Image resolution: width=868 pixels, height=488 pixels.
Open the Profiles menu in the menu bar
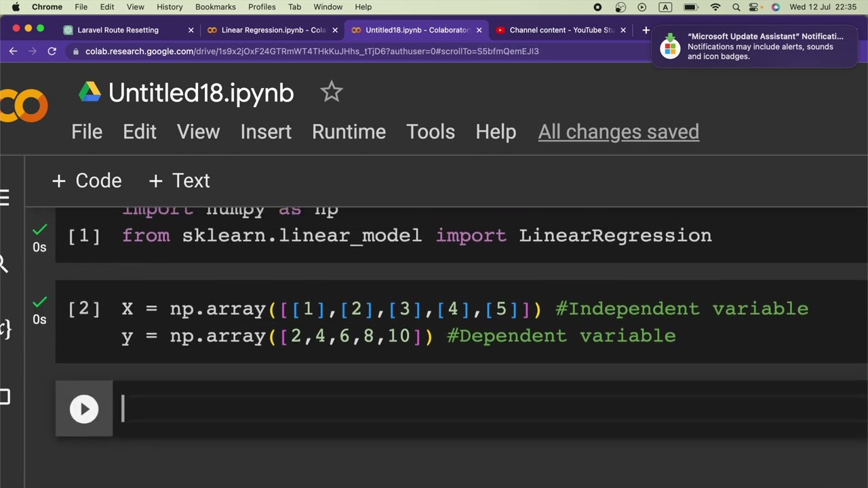[262, 7]
